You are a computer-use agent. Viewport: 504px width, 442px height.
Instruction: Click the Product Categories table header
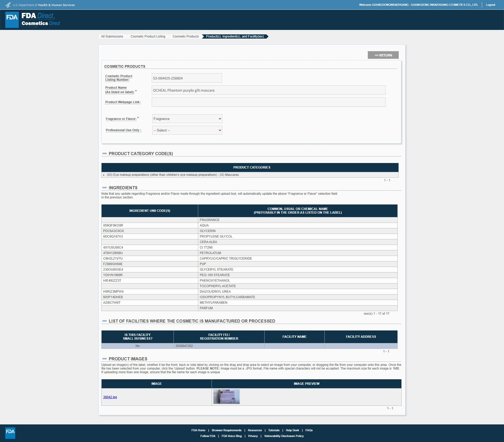pyautogui.click(x=250, y=167)
